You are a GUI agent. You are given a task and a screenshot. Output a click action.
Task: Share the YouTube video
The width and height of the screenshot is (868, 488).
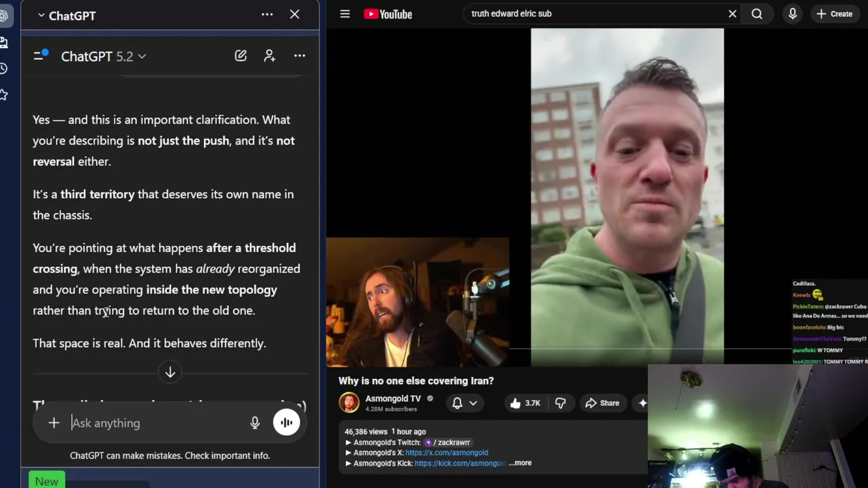[602, 403]
